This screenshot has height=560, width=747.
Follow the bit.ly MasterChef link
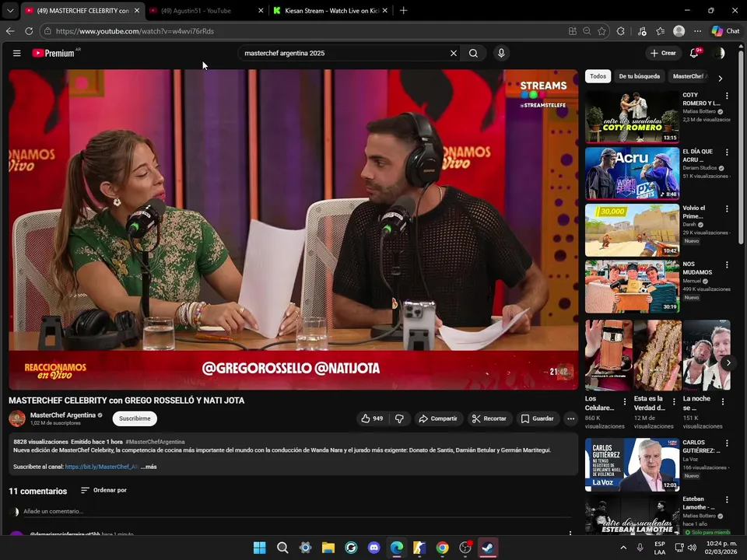(102, 467)
